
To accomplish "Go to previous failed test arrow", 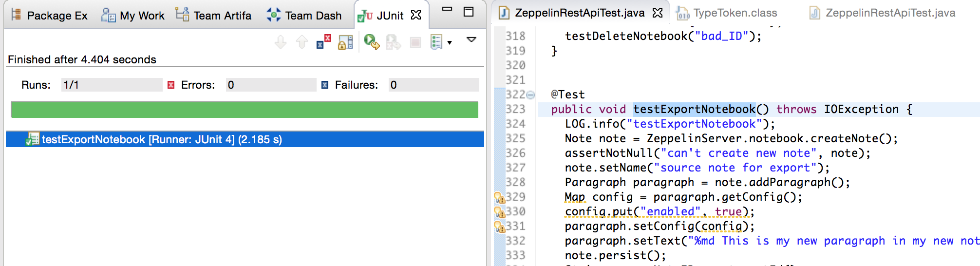I will pos(302,42).
